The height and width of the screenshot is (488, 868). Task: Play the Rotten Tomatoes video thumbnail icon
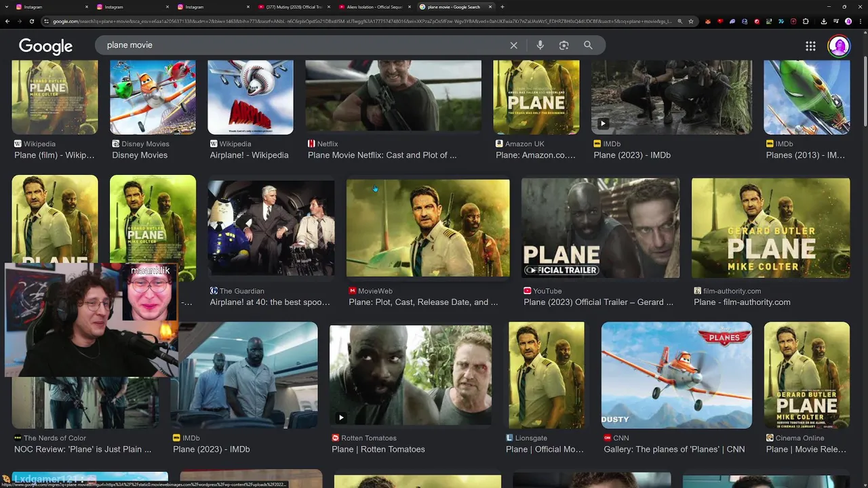pyautogui.click(x=341, y=418)
